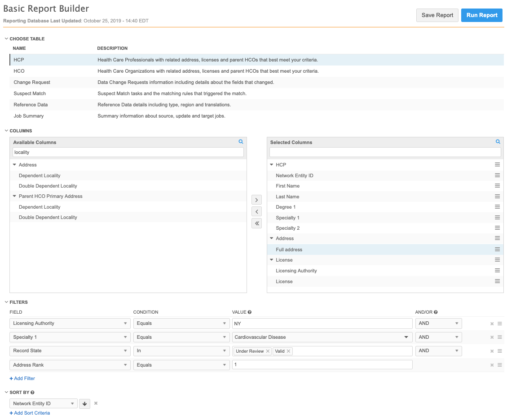The image size is (507, 420).
Task: Remove the Valid tag from Record State filter
Action: pos(288,351)
